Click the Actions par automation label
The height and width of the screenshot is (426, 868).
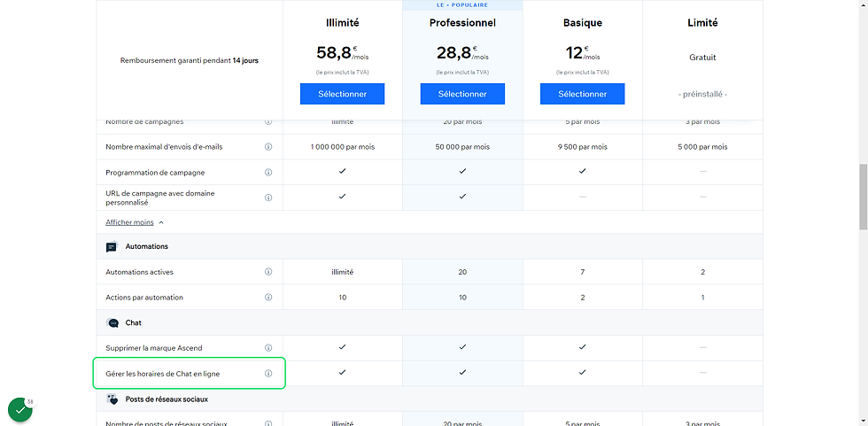click(143, 298)
